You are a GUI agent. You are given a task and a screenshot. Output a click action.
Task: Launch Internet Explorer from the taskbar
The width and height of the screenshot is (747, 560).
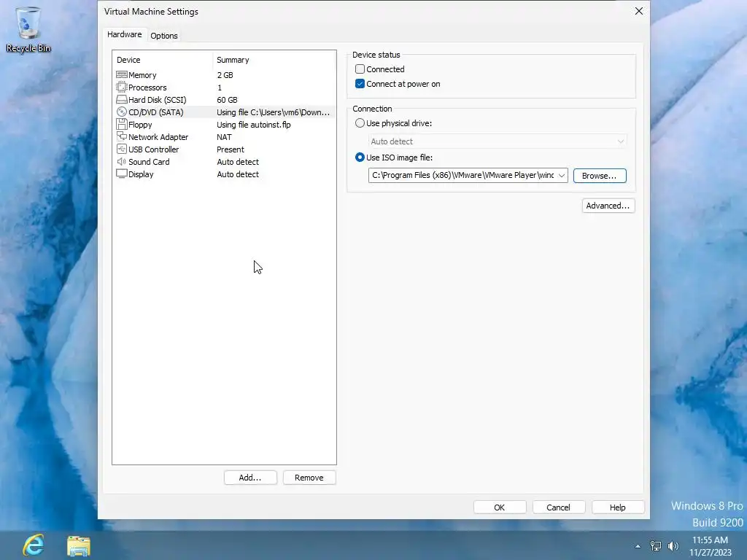click(x=34, y=545)
